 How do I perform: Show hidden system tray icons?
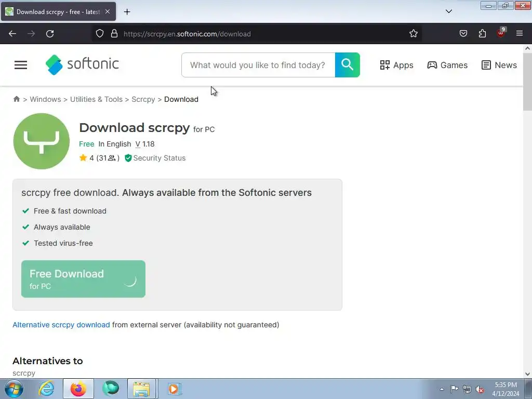point(442,389)
